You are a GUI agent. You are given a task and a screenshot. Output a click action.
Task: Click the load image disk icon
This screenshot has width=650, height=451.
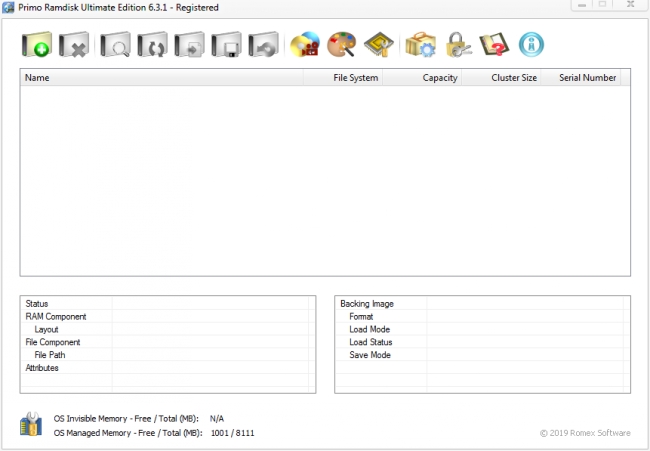(x=189, y=44)
